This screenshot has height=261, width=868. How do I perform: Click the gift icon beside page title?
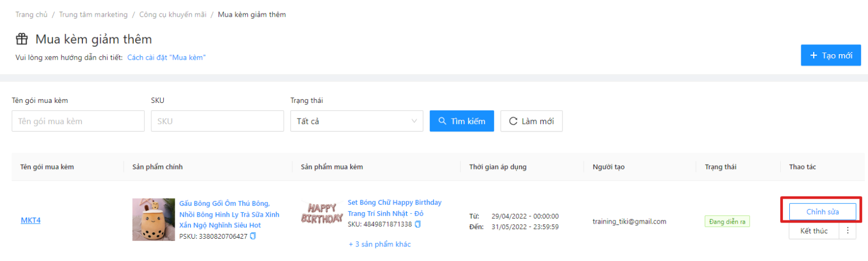pyautogui.click(x=22, y=39)
